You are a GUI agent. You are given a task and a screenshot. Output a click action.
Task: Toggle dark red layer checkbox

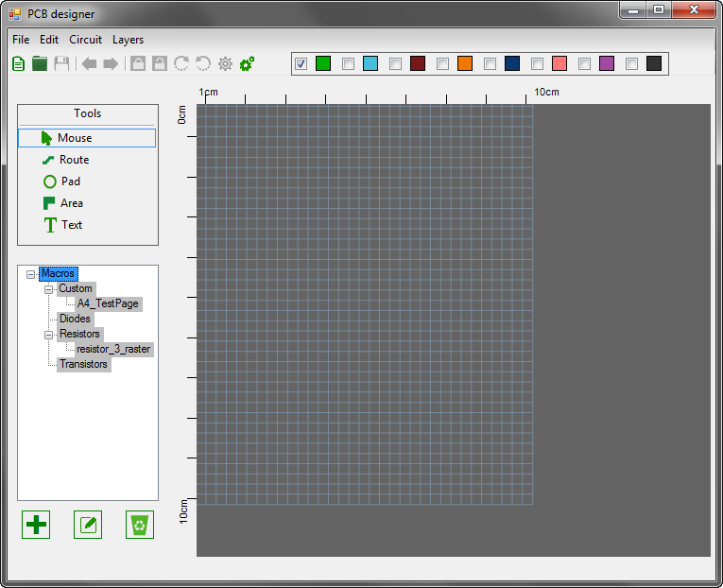[395, 63]
